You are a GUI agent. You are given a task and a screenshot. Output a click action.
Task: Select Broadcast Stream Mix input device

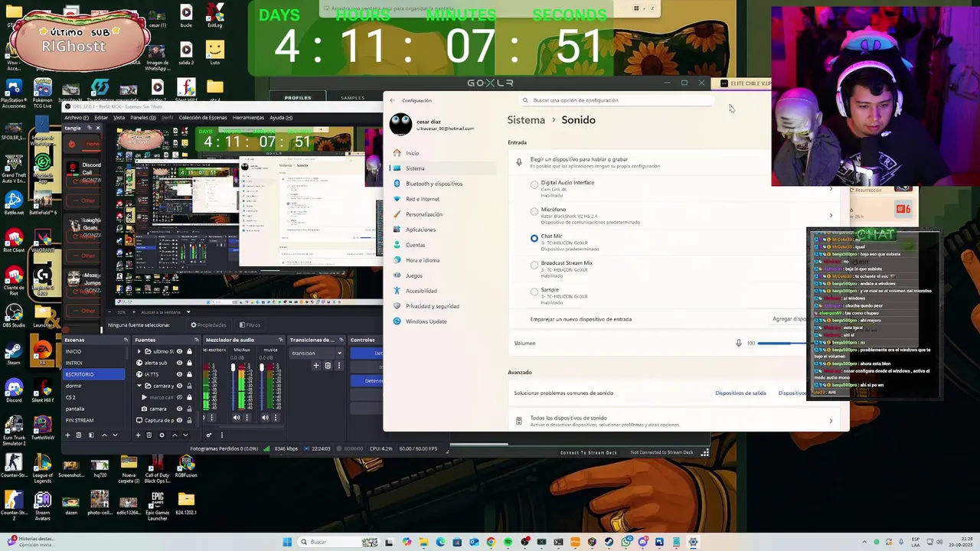tap(534, 265)
